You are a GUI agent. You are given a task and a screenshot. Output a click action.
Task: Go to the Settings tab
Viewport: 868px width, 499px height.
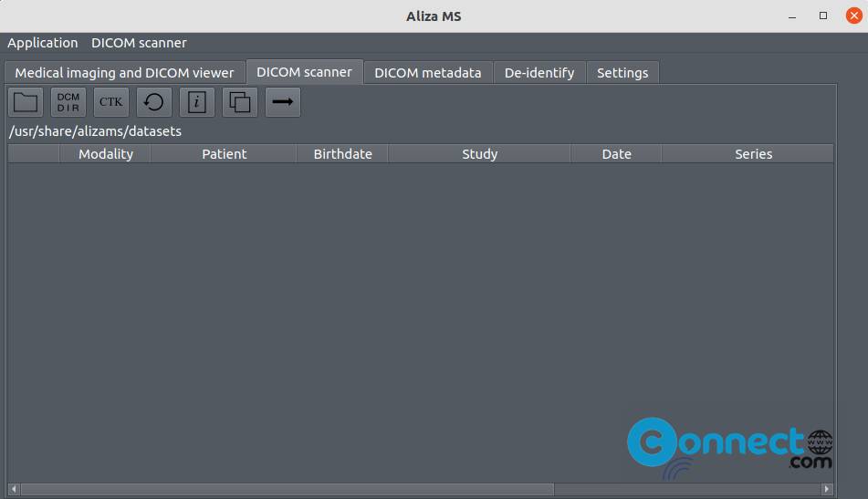[x=622, y=72]
